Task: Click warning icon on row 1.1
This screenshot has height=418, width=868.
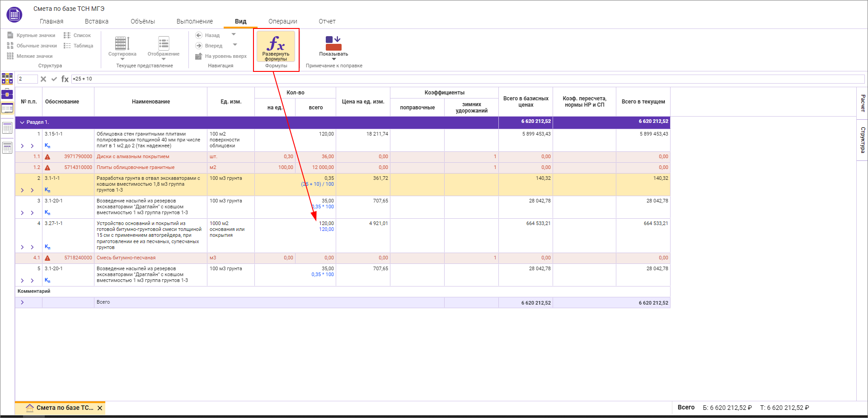Action: pos(47,157)
